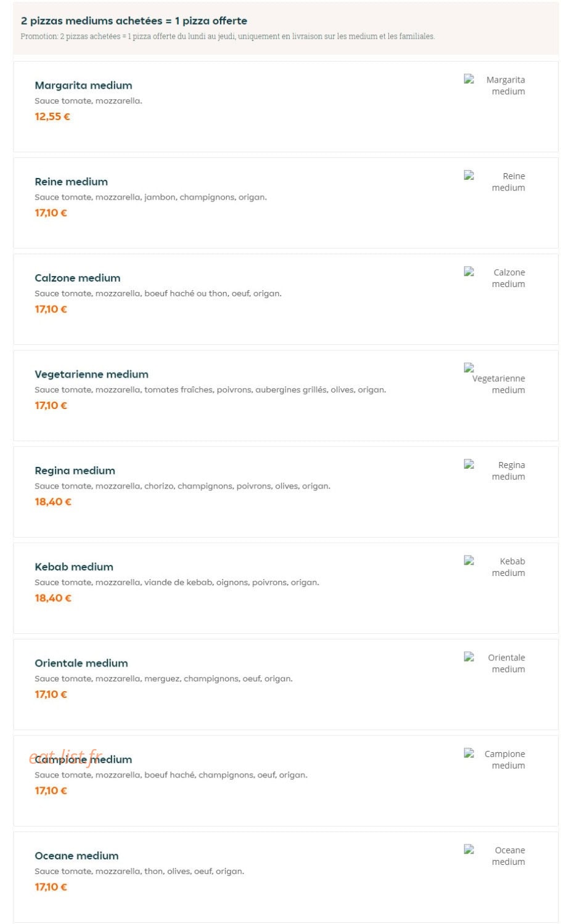
Task: Click the Orientale medium broken image icon
Action: (x=469, y=657)
